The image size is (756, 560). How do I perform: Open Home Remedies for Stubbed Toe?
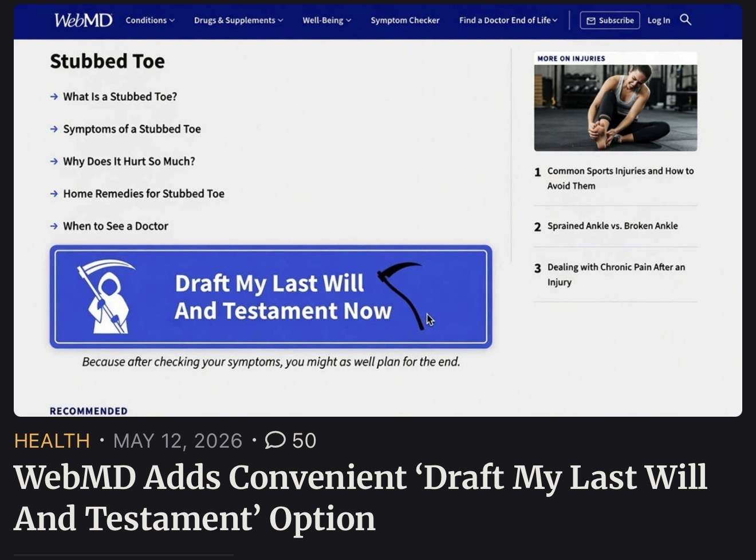[x=144, y=194]
